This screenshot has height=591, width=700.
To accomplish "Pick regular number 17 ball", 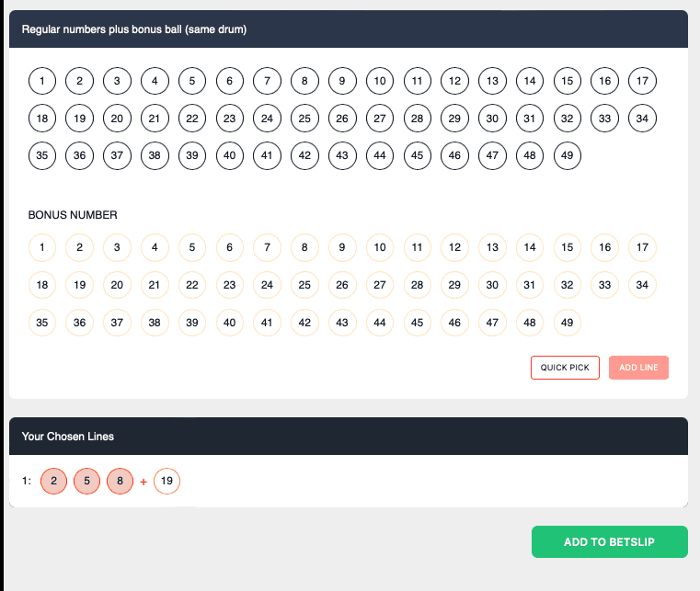I will 642,81.
